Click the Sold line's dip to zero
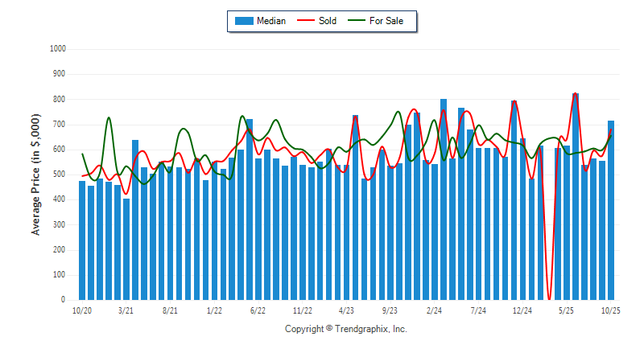The width and height of the screenshot is (644, 349). coord(549,296)
